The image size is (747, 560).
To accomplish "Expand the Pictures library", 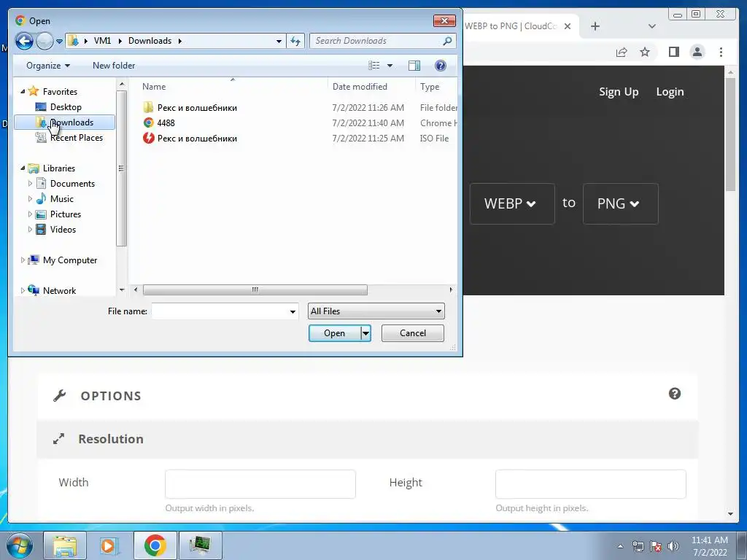I will (x=30, y=214).
